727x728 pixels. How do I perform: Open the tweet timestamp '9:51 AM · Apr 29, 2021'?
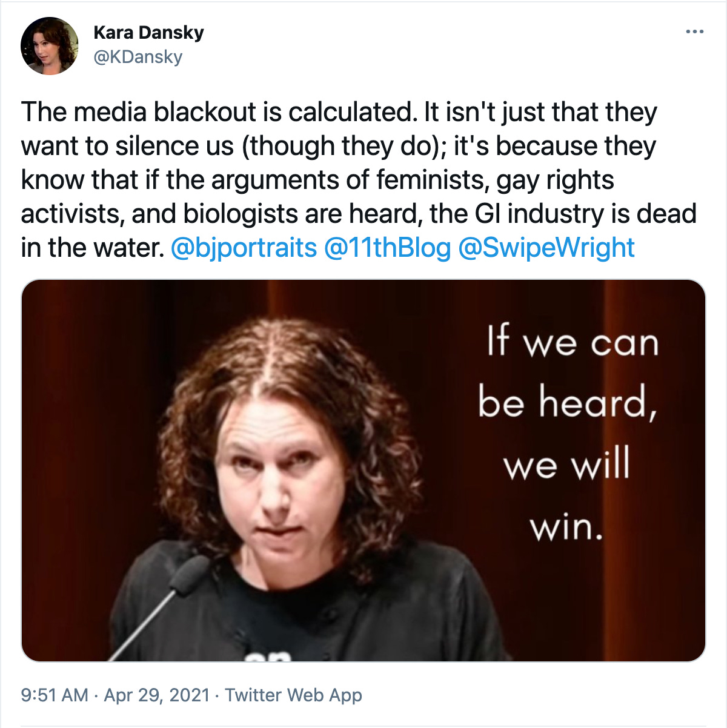click(x=115, y=695)
